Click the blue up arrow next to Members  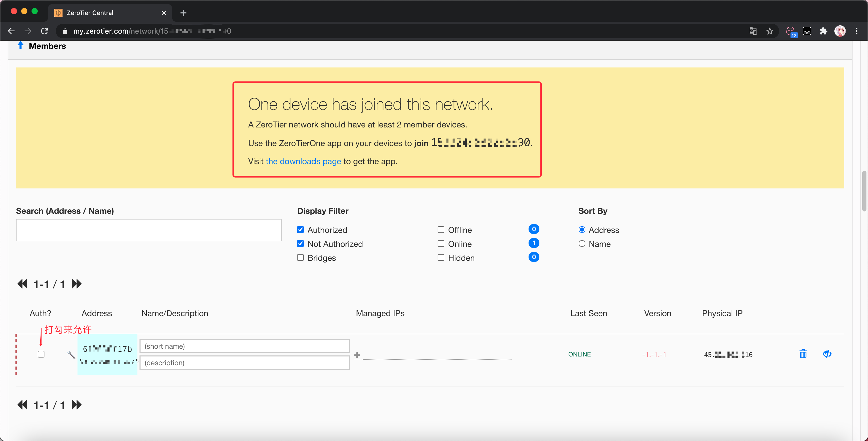click(20, 46)
